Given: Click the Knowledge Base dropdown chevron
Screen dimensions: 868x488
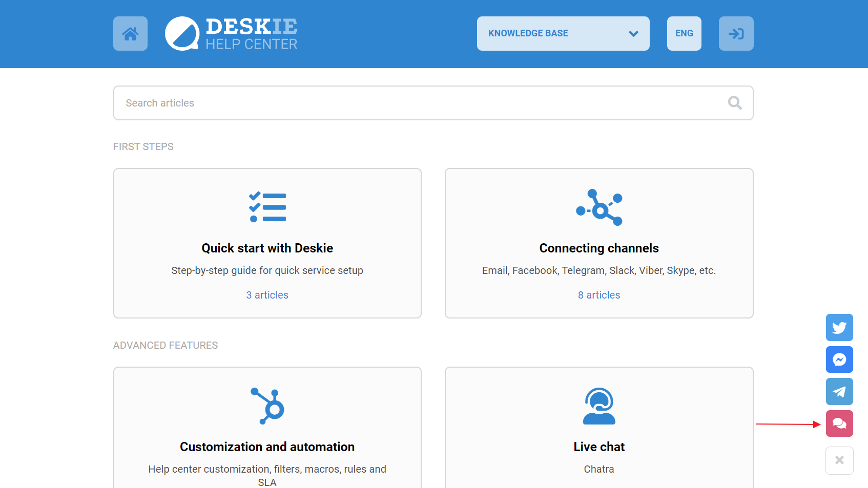Looking at the screenshot, I should 633,34.
